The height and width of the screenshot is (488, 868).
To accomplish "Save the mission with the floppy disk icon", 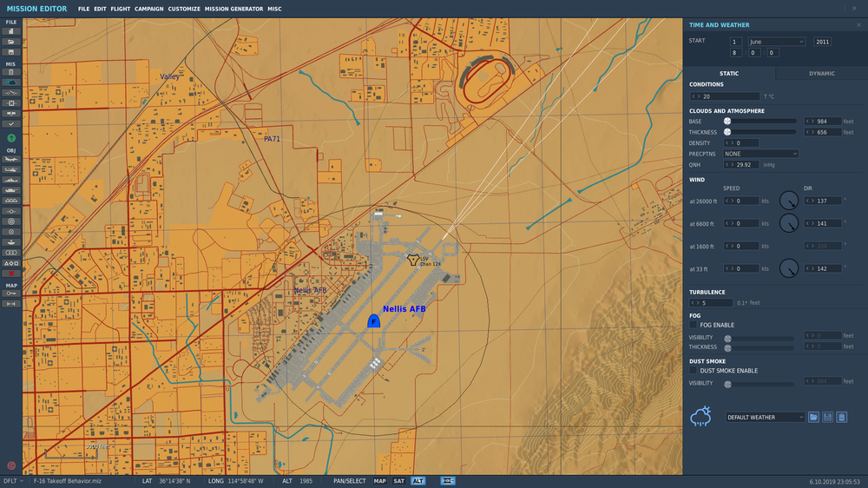I will point(10,52).
